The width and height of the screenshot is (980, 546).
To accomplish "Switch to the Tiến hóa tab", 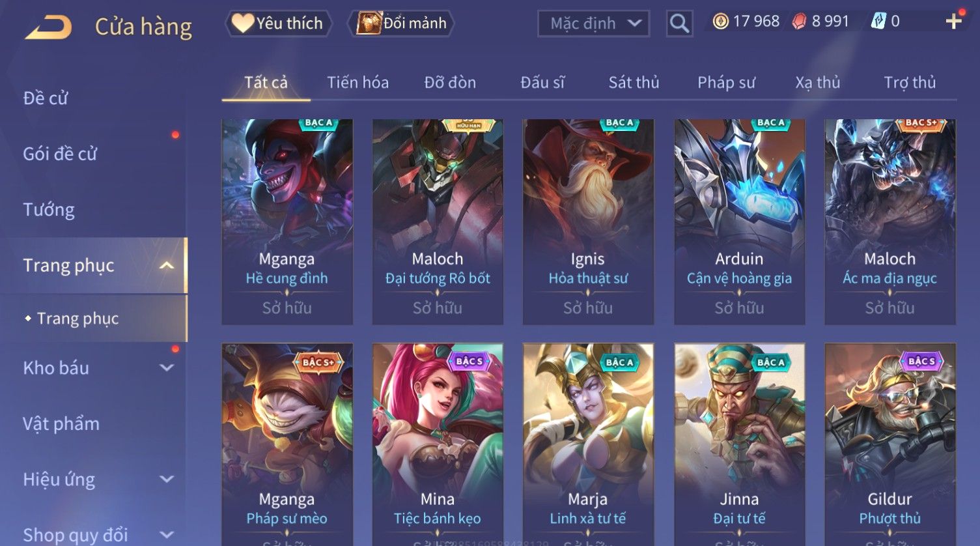I will point(357,83).
